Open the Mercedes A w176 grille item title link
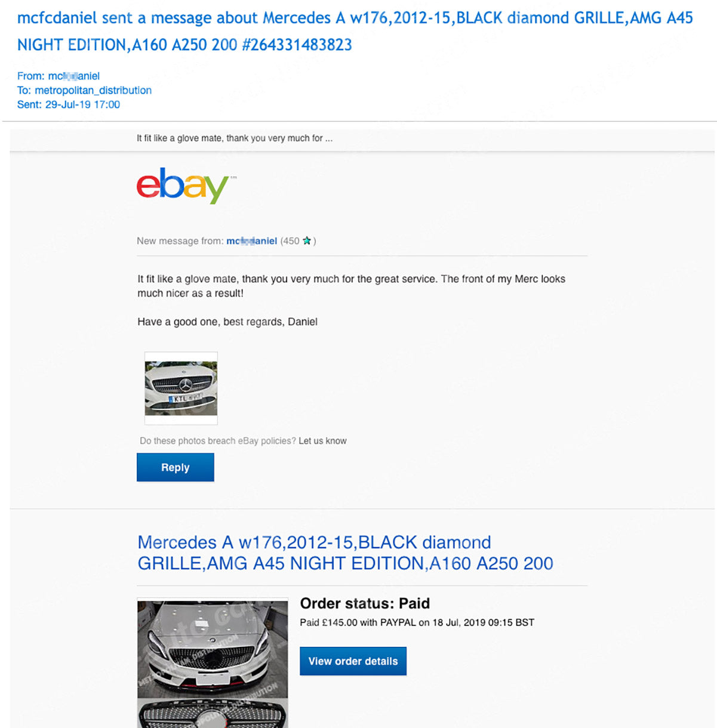Screen dimensions: 717x728 tap(345, 553)
